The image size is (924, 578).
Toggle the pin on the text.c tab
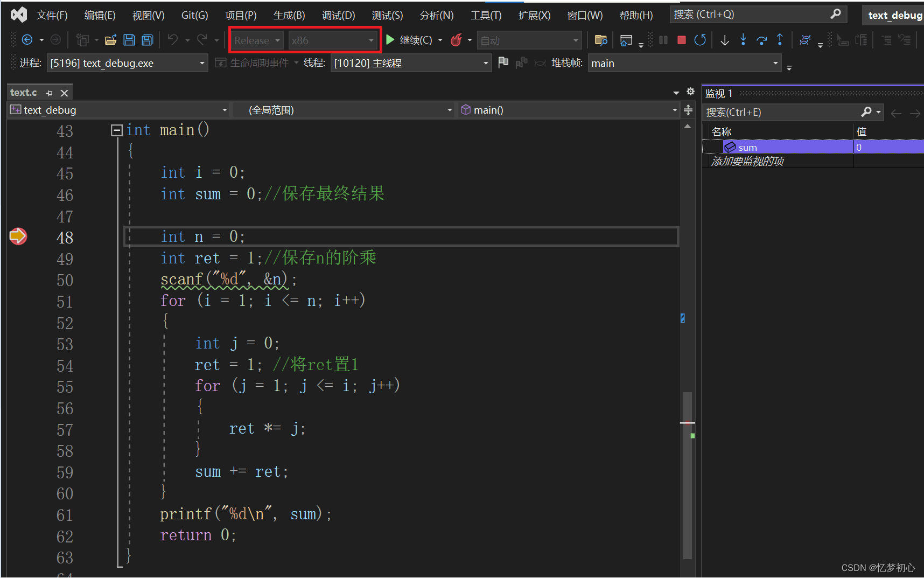point(50,93)
